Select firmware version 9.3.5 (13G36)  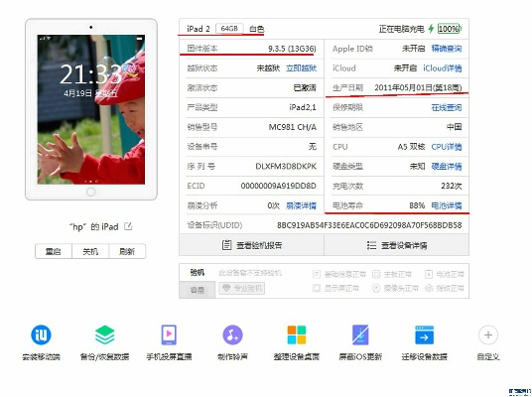click(292, 49)
